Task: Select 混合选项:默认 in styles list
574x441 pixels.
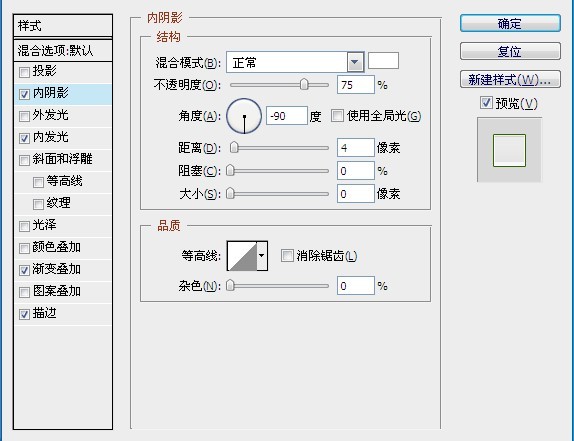Action: 63,51
